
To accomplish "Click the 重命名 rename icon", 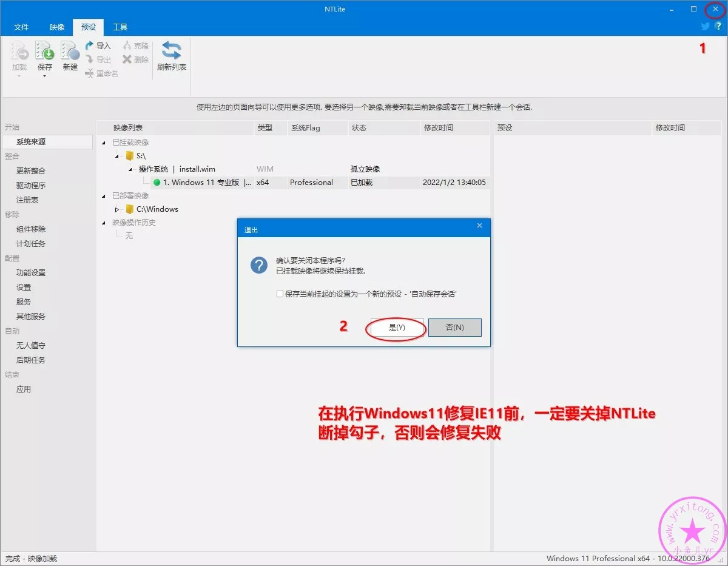I will click(90, 73).
